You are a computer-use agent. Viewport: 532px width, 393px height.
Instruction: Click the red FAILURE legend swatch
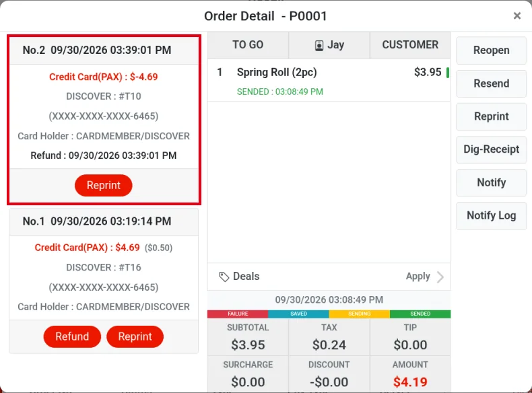(x=238, y=314)
